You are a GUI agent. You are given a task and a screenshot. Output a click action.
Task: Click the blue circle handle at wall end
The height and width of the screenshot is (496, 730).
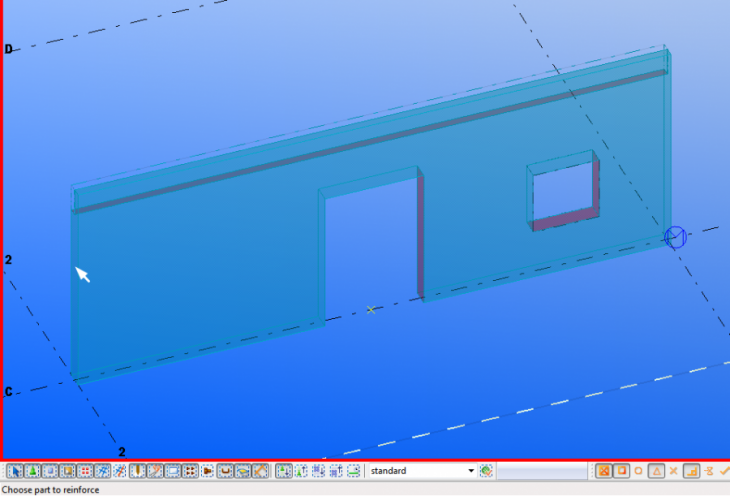point(675,238)
